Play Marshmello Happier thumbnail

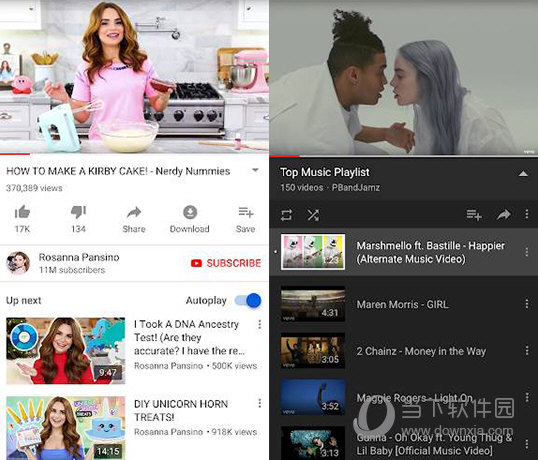coord(313,252)
